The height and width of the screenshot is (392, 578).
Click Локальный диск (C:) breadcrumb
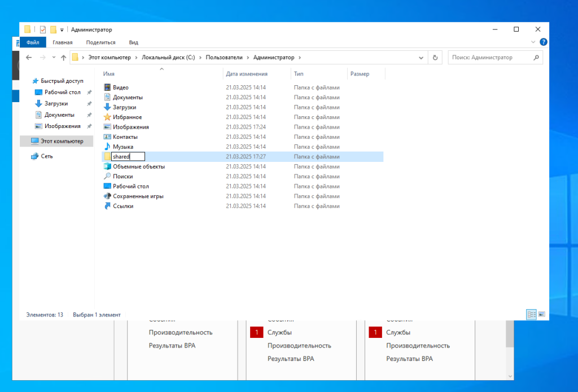(168, 58)
